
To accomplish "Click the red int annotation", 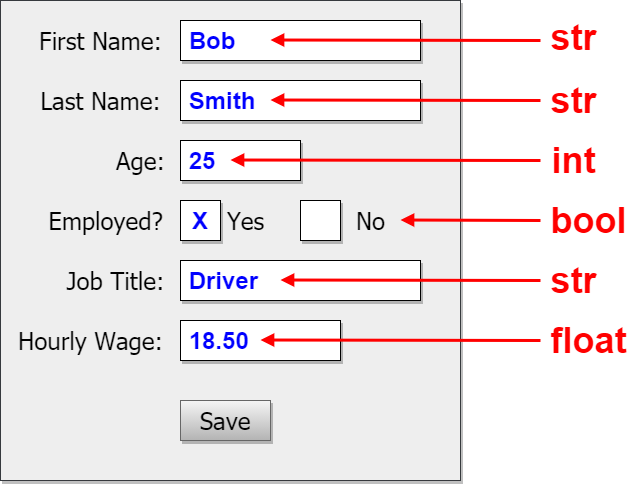I will 574,161.
